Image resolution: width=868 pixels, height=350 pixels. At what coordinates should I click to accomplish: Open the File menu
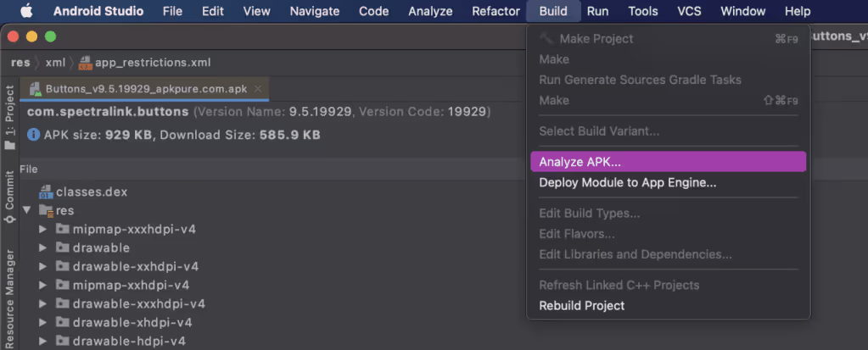[x=173, y=11]
